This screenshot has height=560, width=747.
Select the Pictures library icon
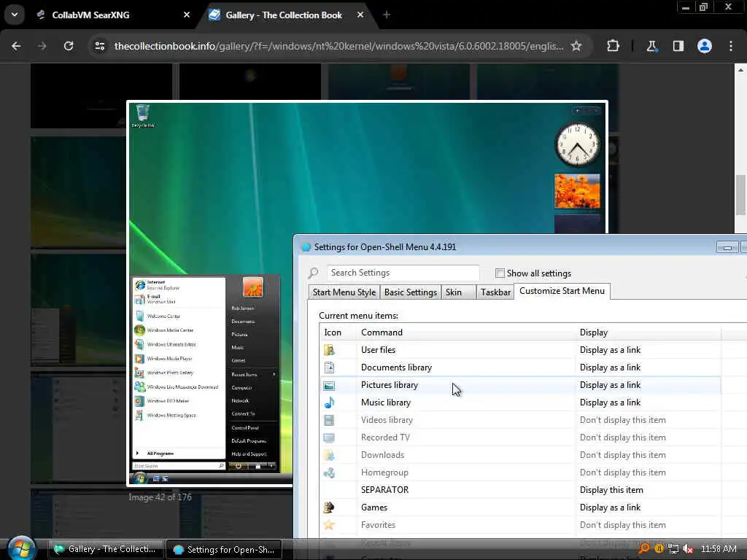tap(329, 385)
